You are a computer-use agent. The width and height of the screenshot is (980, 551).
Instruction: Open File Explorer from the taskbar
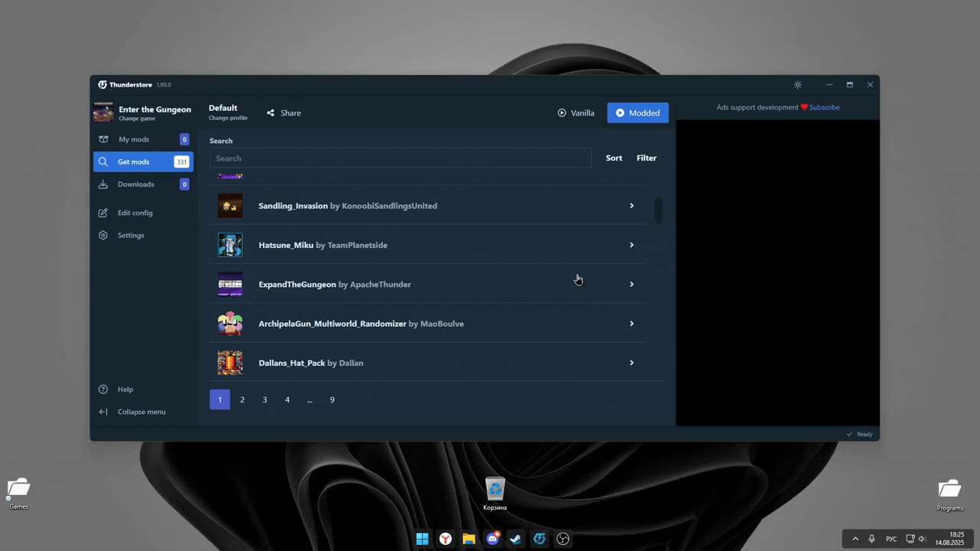tap(469, 539)
